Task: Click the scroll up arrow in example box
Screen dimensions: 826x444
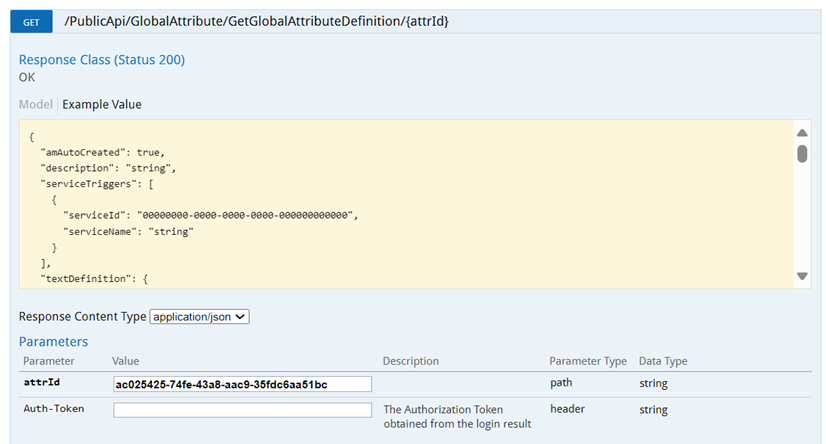Action: [802, 133]
